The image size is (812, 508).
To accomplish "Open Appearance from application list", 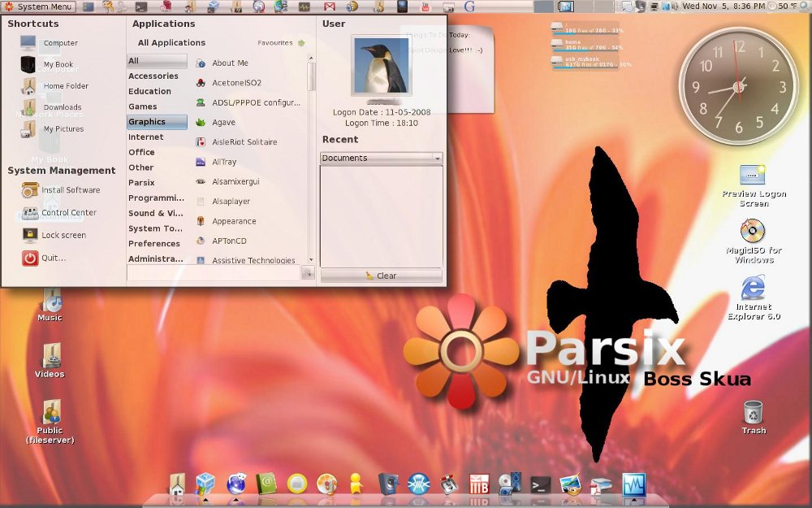I will (x=226, y=221).
